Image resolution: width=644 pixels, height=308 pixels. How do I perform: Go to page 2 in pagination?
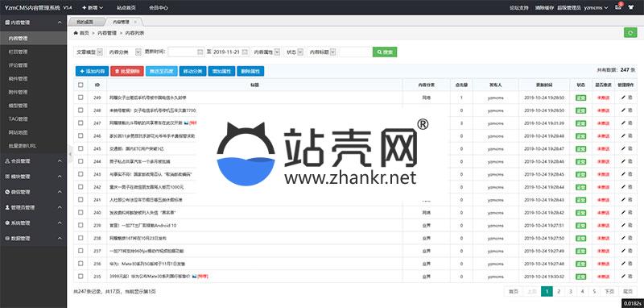tap(559, 291)
